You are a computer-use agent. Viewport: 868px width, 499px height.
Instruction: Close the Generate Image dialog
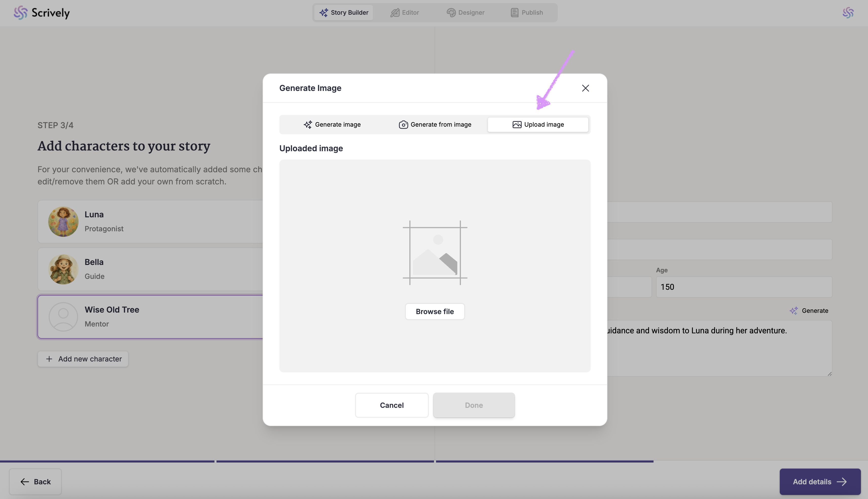pyautogui.click(x=585, y=88)
